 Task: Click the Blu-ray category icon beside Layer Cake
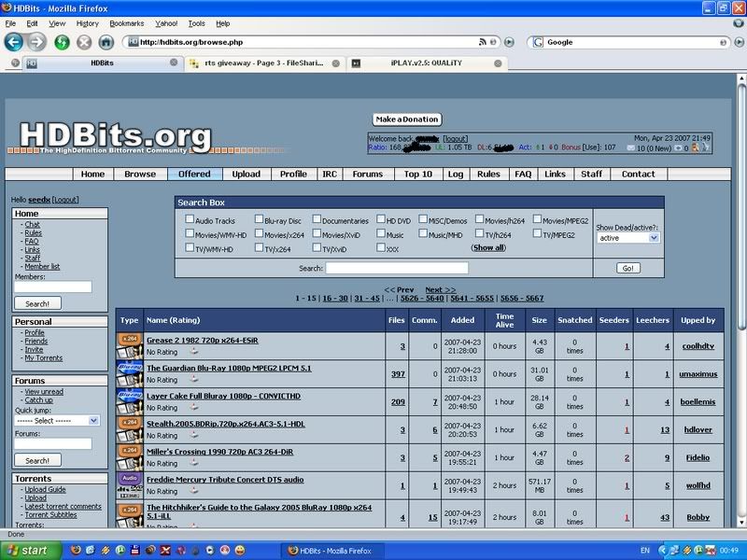(x=130, y=402)
